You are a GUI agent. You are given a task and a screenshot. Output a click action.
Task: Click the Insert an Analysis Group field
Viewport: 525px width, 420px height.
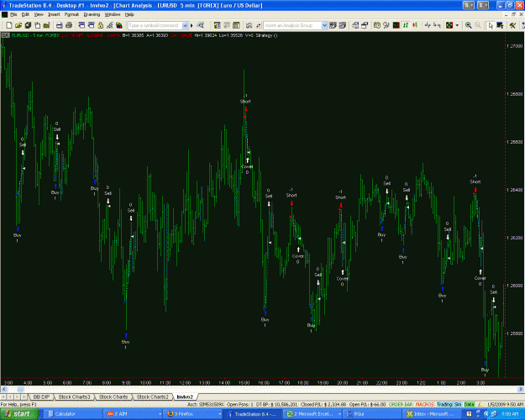point(292,25)
